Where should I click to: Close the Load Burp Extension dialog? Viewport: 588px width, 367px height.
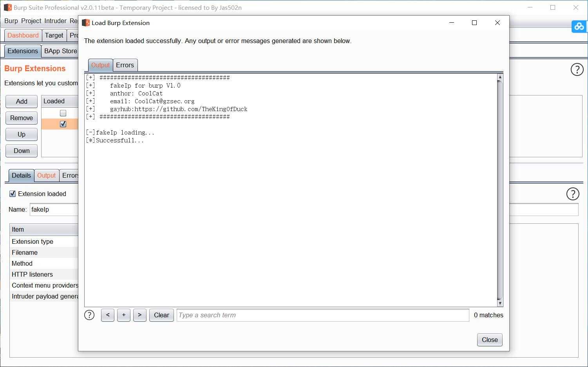click(490, 340)
